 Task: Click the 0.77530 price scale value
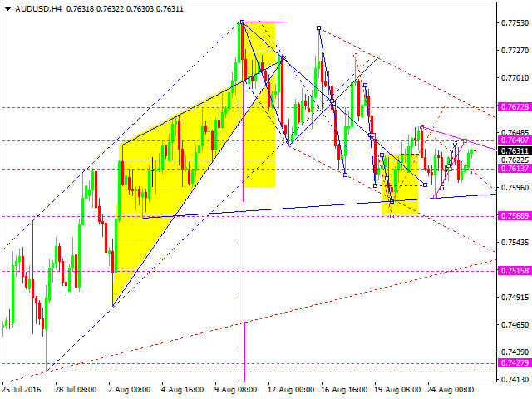pos(515,23)
